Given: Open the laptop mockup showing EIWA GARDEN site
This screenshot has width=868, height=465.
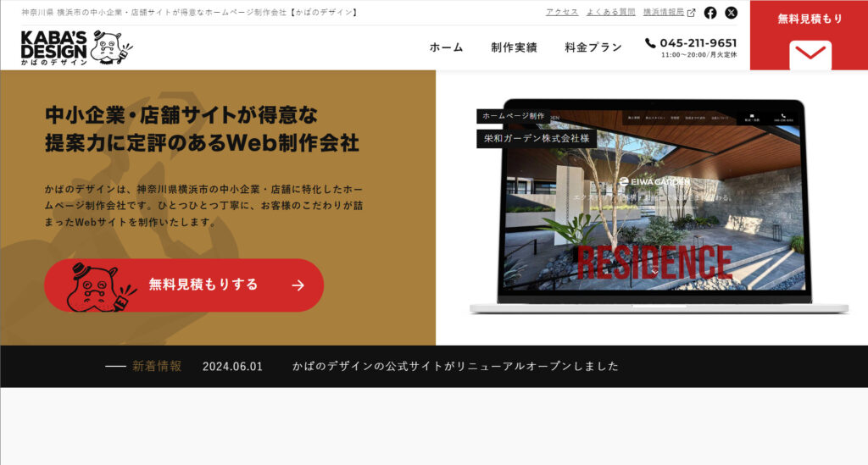Looking at the screenshot, I should [659, 206].
